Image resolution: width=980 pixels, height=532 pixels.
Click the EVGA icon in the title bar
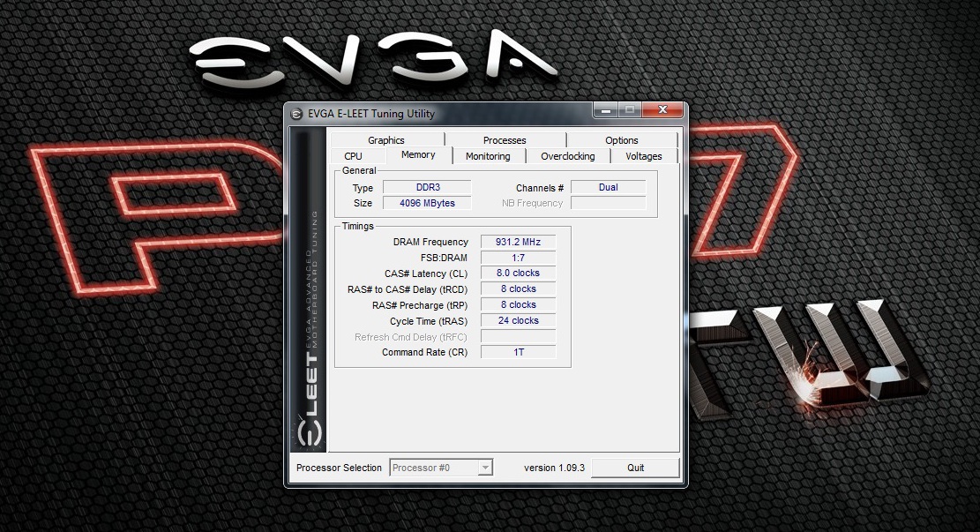(x=296, y=114)
